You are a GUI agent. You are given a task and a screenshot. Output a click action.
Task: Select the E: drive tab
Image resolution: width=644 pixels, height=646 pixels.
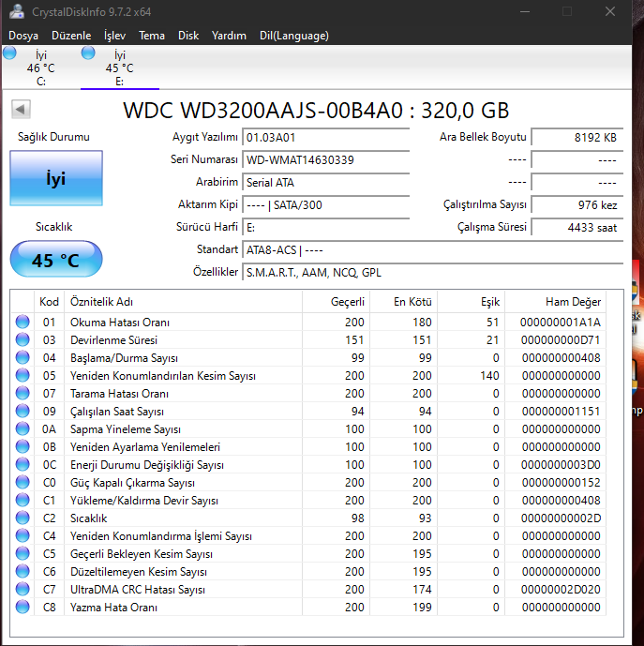pos(119,68)
